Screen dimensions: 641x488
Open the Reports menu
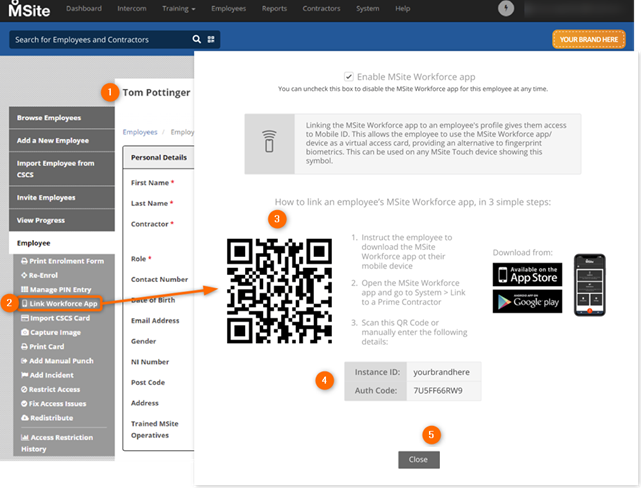click(x=275, y=9)
